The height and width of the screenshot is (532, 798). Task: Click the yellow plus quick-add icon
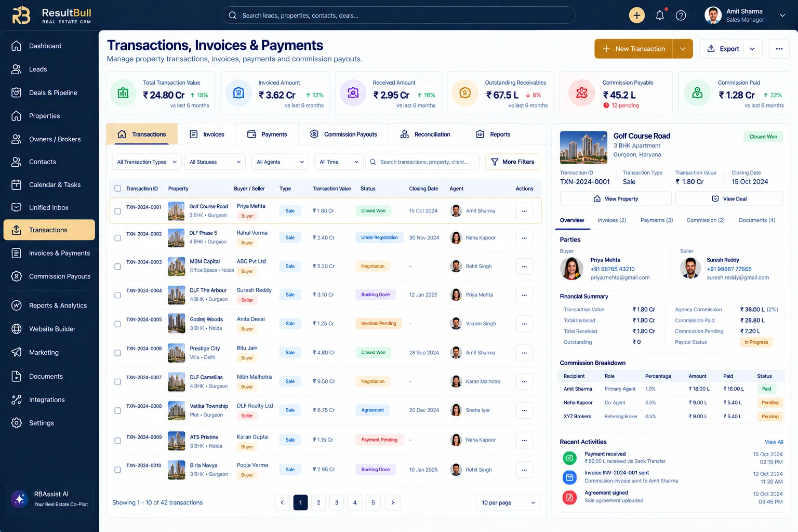[x=637, y=15]
